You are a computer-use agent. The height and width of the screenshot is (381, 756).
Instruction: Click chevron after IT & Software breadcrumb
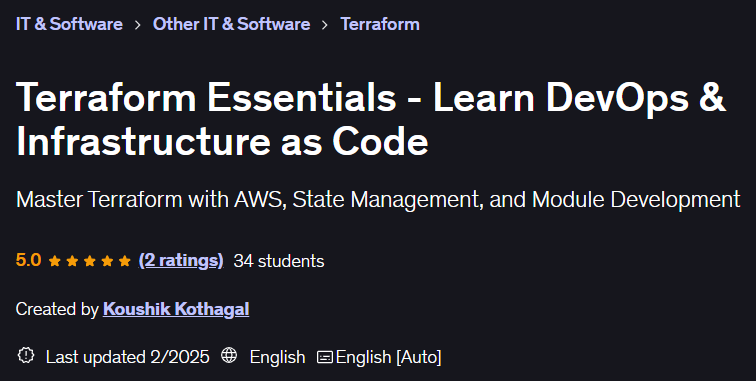(138, 25)
